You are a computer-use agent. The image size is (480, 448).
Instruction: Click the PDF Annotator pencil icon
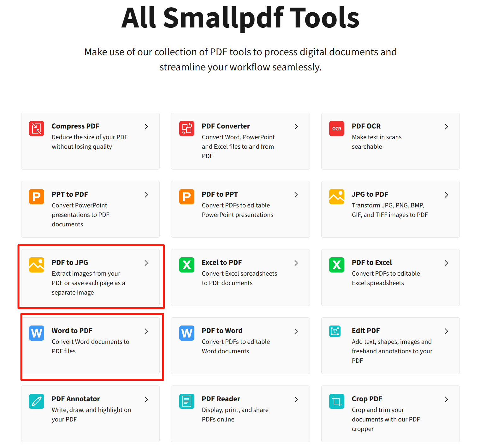coord(37,401)
